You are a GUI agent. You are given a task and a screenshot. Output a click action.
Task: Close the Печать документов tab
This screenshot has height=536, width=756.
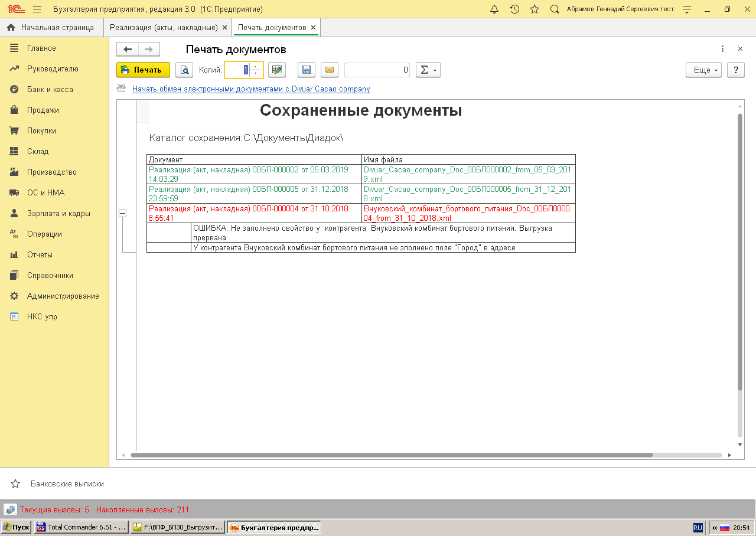coord(313,27)
